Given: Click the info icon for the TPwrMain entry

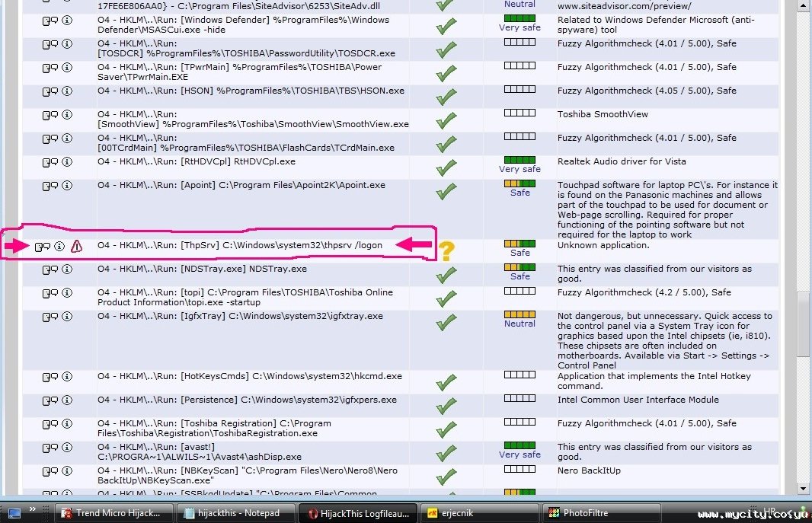Looking at the screenshot, I should tap(67, 67).
